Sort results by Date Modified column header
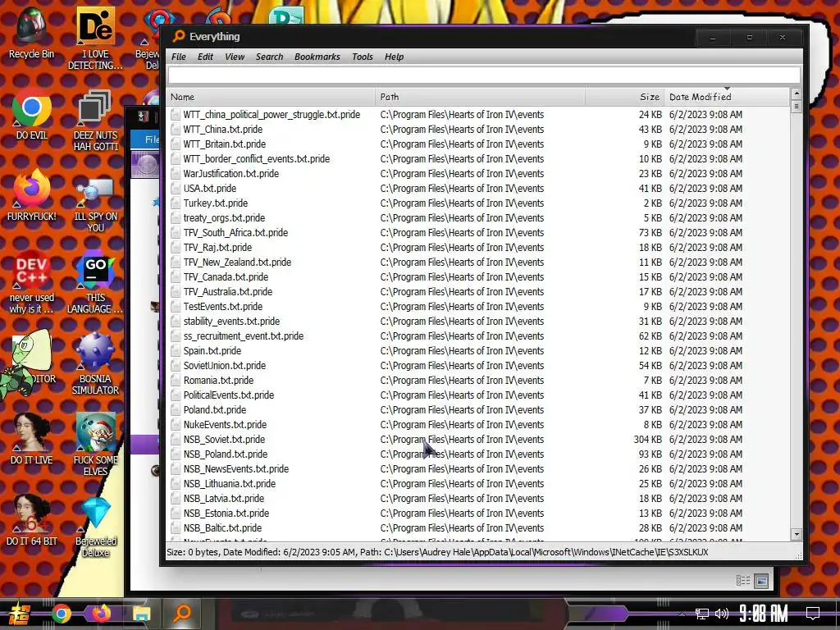Screen dimensions: 840x630 point(727,97)
